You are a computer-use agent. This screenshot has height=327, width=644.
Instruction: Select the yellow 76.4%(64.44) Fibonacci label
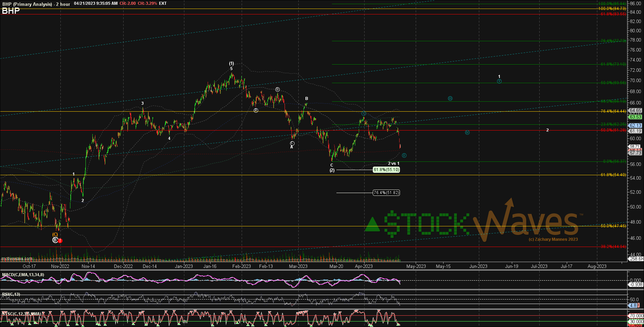(613, 111)
